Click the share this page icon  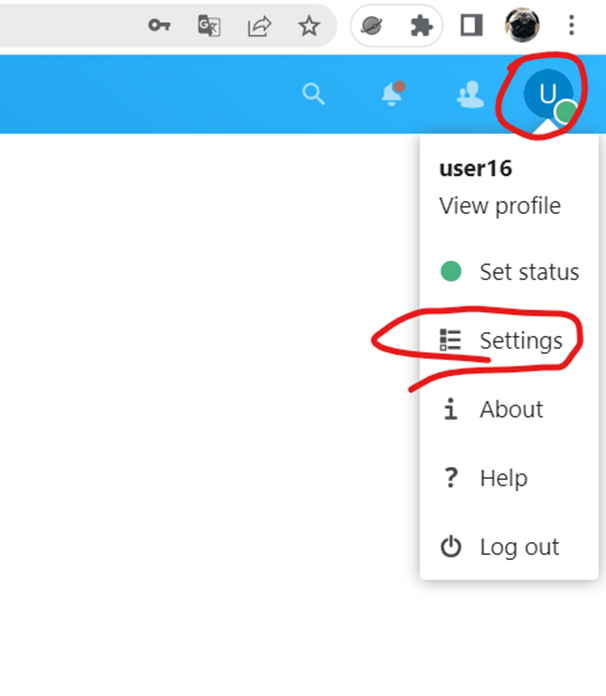259,26
